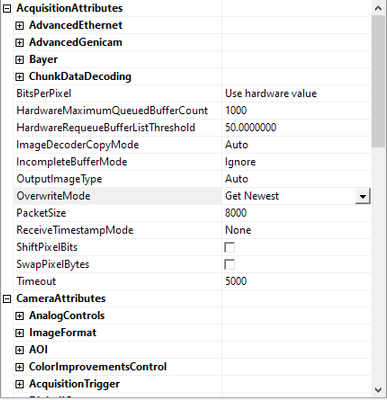Select the Timeout property label
Image resolution: width=387 pixels, height=400 pixels.
[x=36, y=281]
